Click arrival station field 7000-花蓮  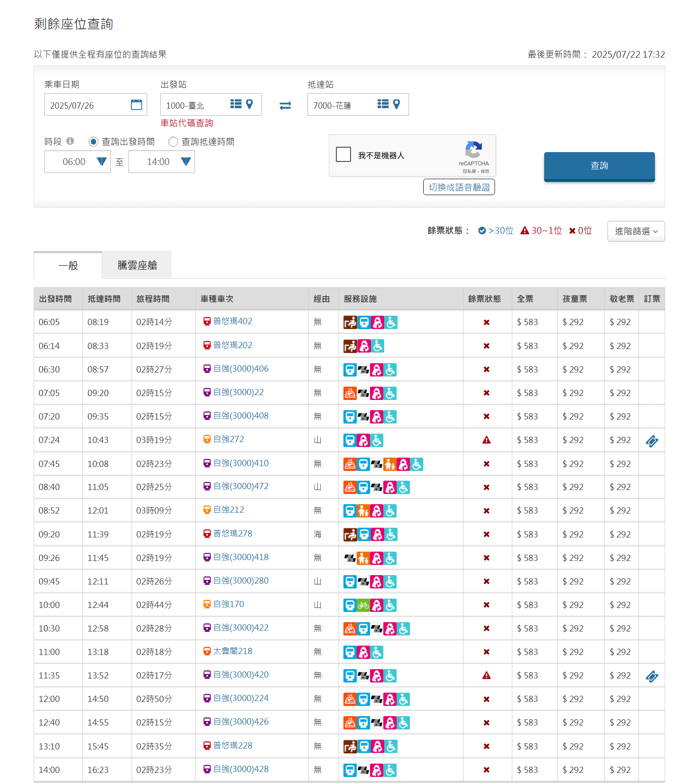point(358,105)
